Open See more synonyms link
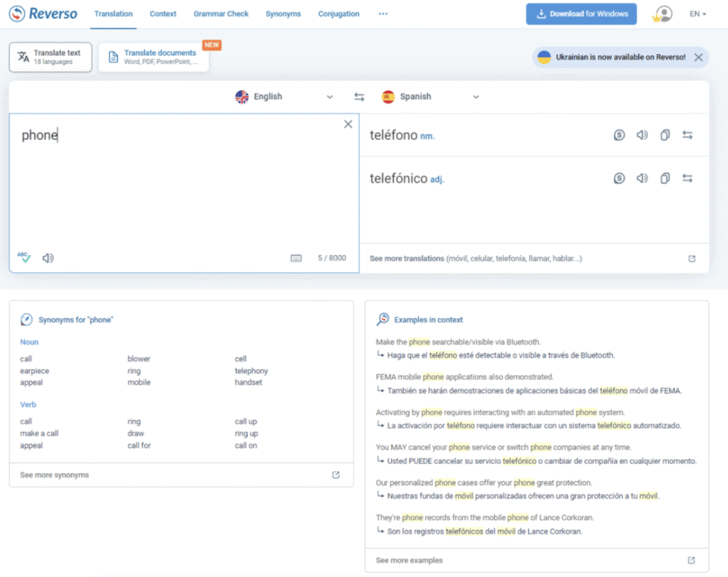 point(55,475)
